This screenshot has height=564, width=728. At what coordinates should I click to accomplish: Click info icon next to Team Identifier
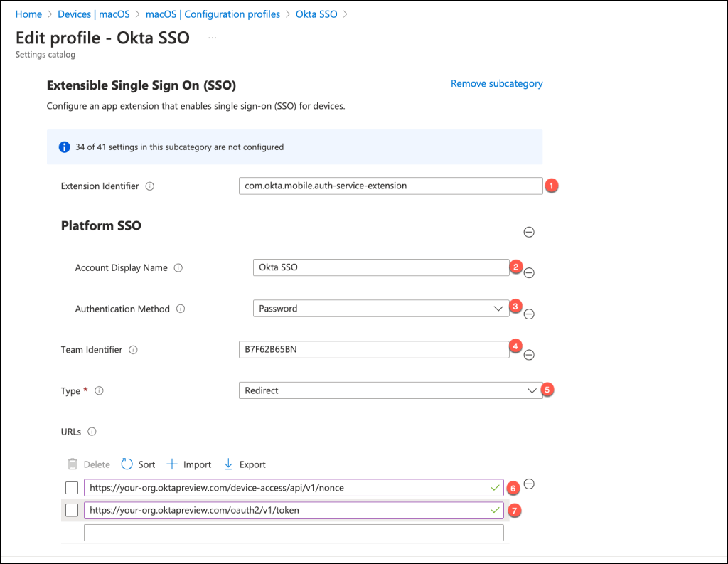(134, 350)
